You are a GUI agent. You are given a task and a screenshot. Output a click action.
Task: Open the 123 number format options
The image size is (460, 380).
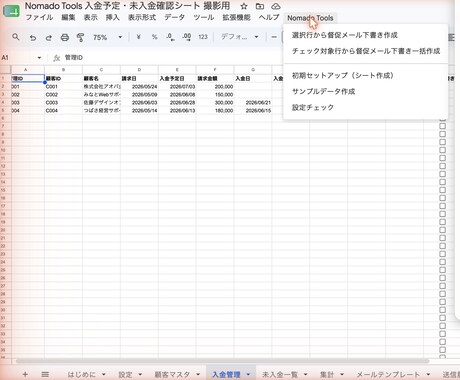click(x=203, y=37)
